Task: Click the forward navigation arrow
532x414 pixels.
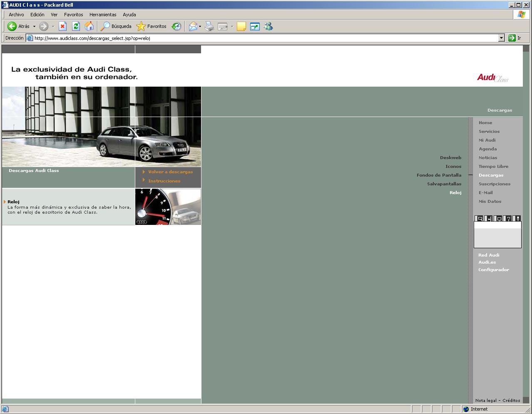Action: [44, 26]
